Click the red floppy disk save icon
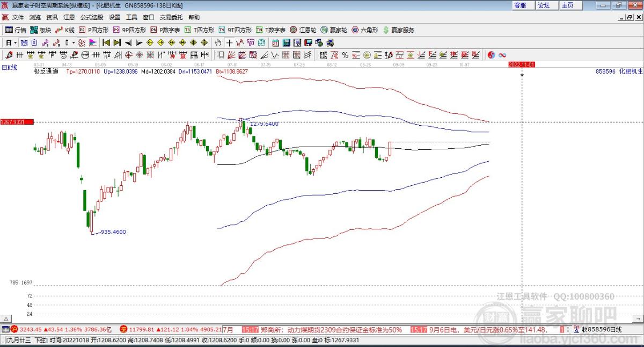The height and width of the screenshot is (347, 644). coord(308,42)
